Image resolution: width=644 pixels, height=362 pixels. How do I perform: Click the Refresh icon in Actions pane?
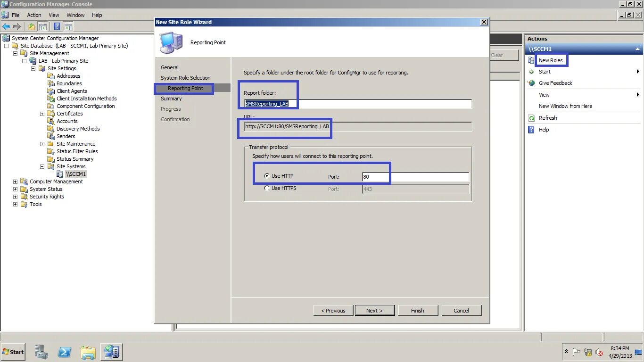pyautogui.click(x=531, y=118)
